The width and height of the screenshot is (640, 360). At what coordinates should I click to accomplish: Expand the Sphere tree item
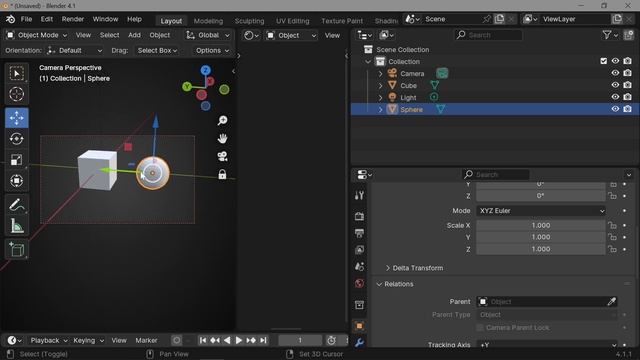tap(380, 109)
